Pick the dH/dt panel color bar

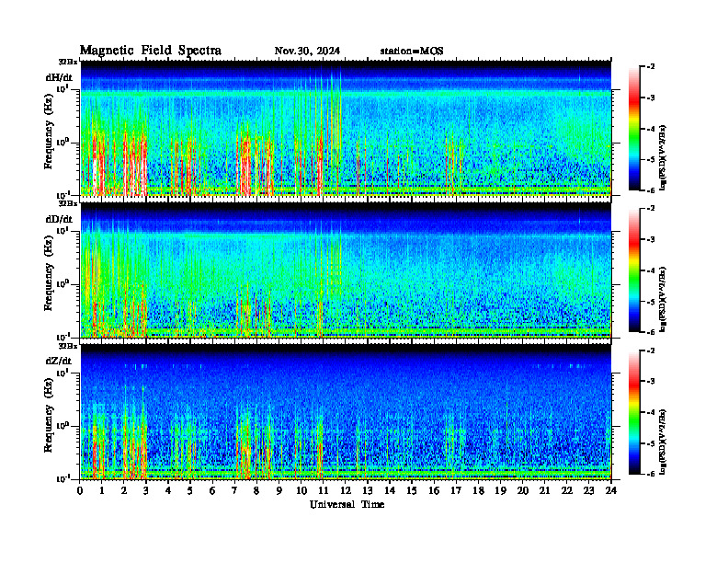click(634, 129)
